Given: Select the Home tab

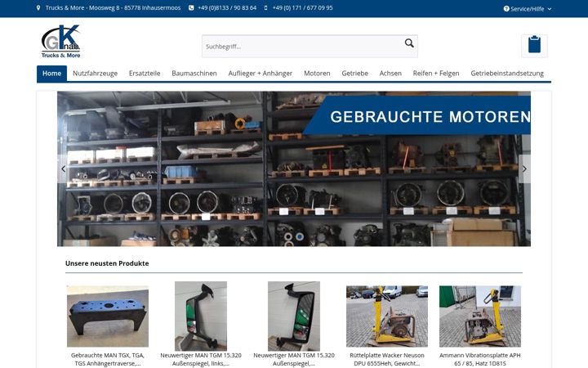Looking at the screenshot, I should coord(51,74).
